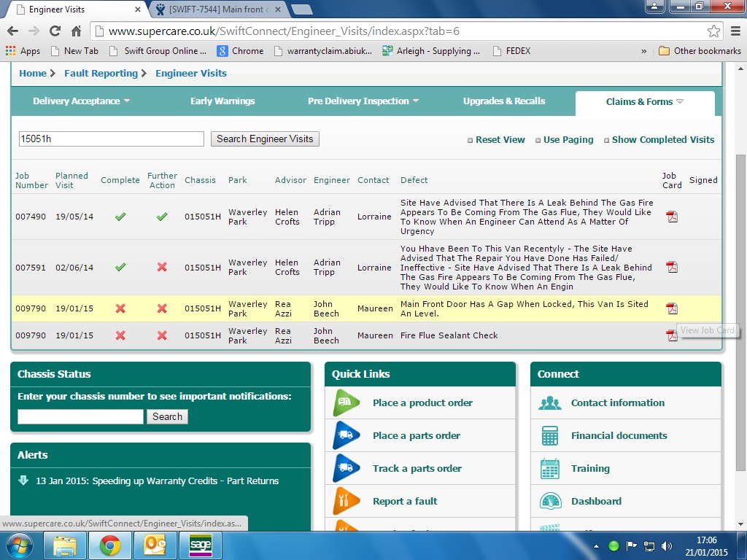The image size is (747, 560).
Task: Go to Fault Reporting breadcrumb
Action: [101, 74]
